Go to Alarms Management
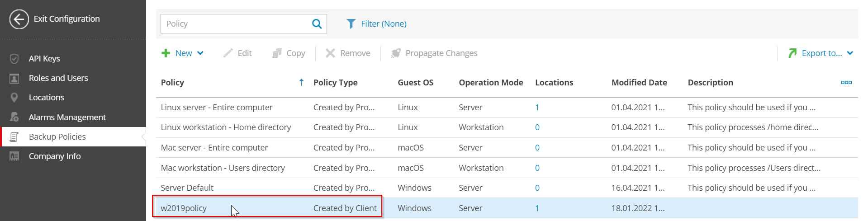The width and height of the screenshot is (868, 221). pyautogui.click(x=67, y=118)
